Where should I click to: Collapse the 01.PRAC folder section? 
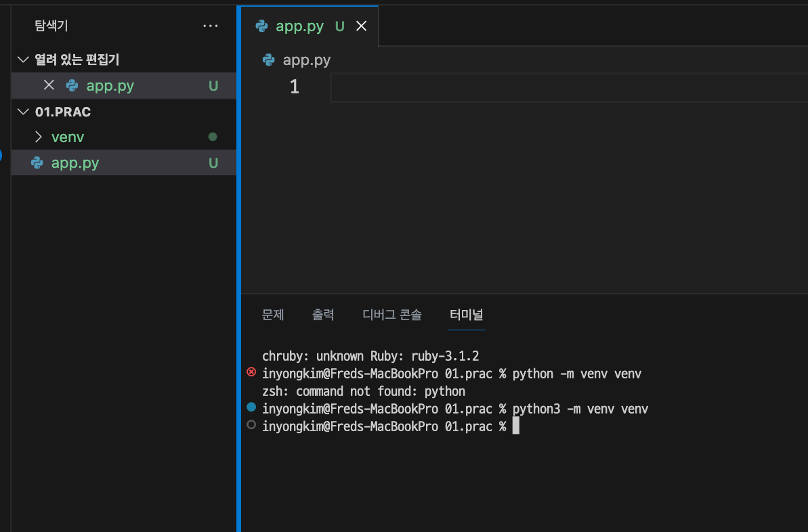pos(23,111)
